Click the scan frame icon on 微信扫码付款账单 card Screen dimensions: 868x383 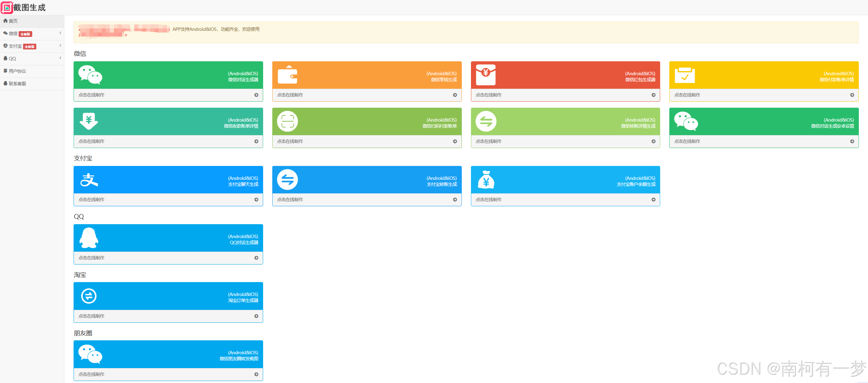287,121
